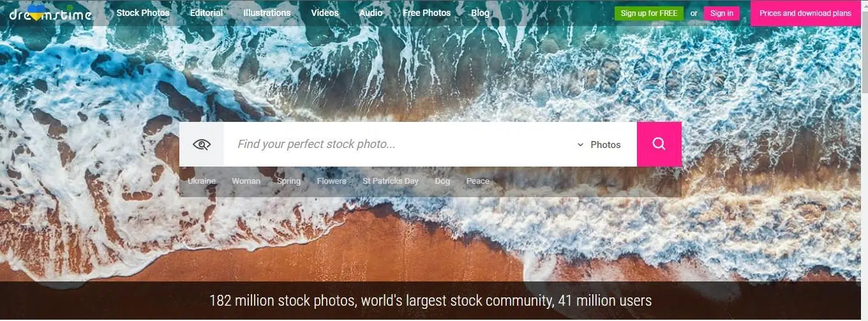Open Prices and download plans
Image resolution: width=868 pixels, height=321 pixels.
pyautogui.click(x=805, y=13)
